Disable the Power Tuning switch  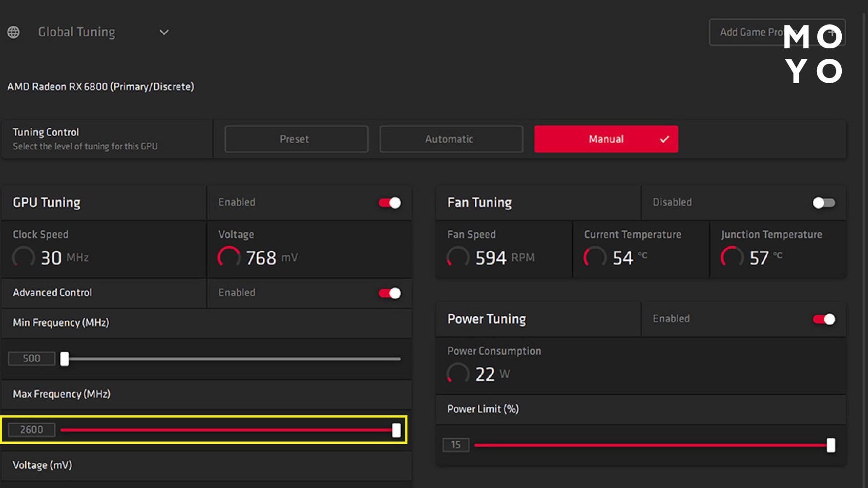click(x=824, y=319)
